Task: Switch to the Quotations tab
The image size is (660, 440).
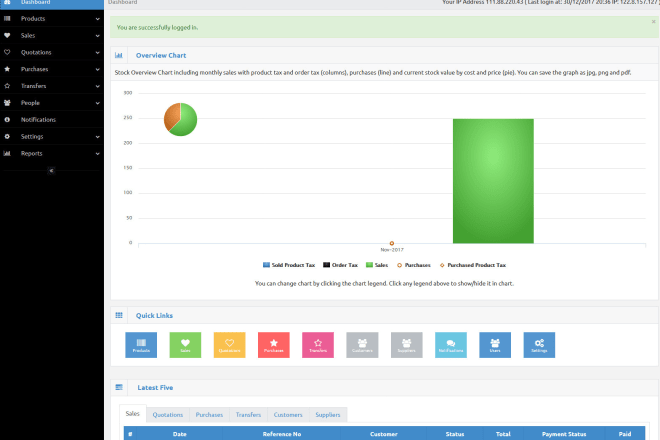Action: pyautogui.click(x=168, y=415)
